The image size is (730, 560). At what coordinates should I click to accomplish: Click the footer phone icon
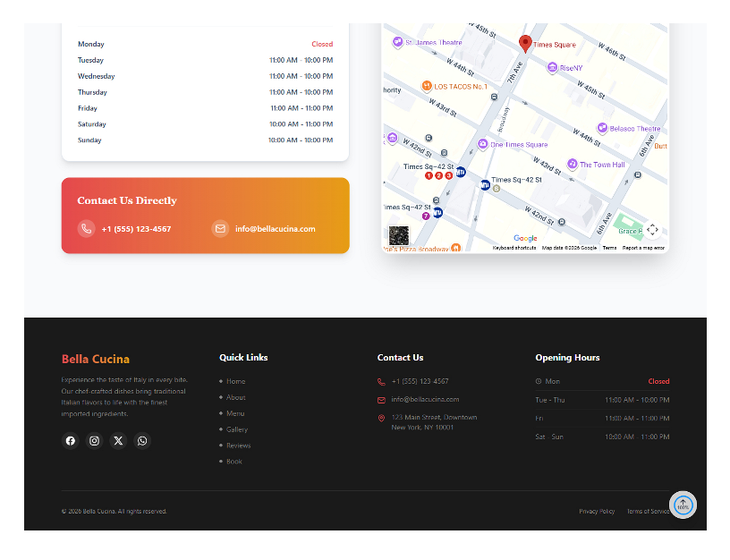(381, 382)
